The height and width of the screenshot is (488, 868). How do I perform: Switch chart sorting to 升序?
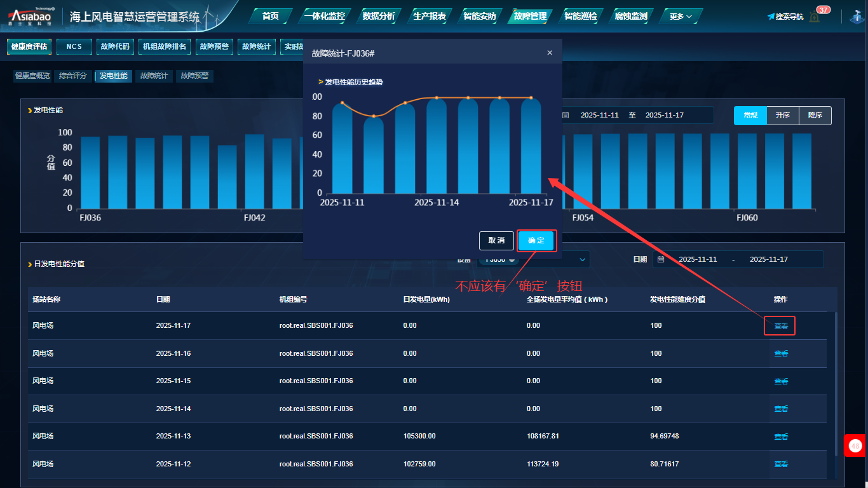[x=782, y=115]
